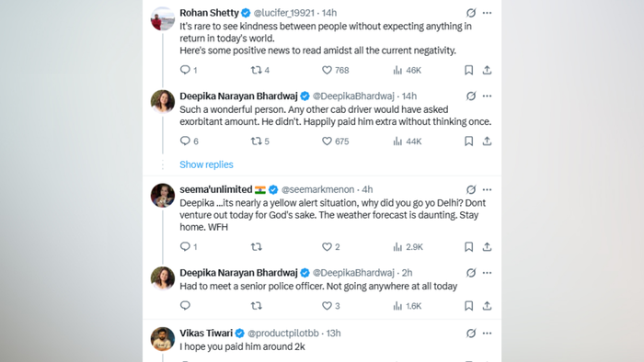Like seema'unlimited's weather warning tweet
644x362 pixels.
(330, 247)
